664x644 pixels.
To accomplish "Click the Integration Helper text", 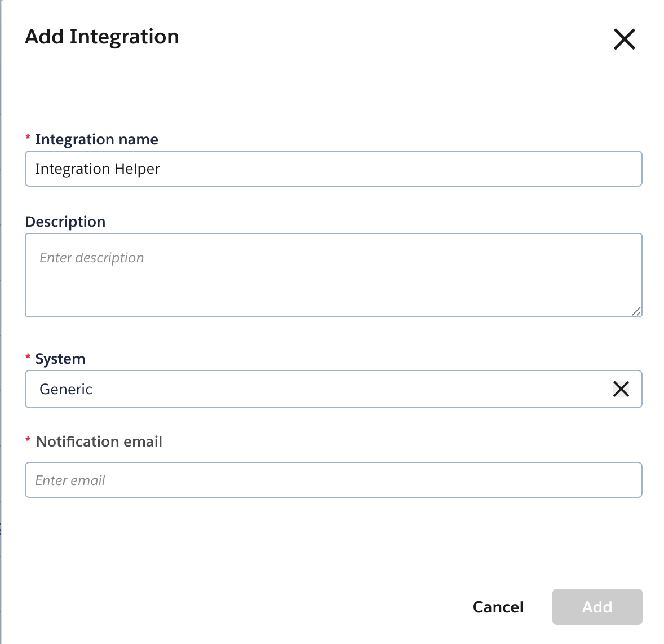I will [x=98, y=169].
